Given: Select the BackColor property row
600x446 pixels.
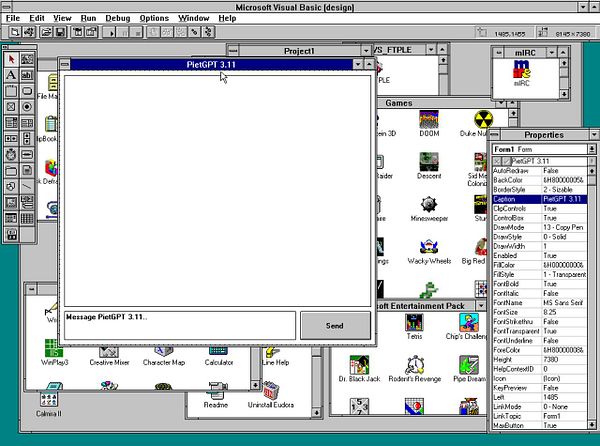Looking at the screenshot, I should click(540, 180).
